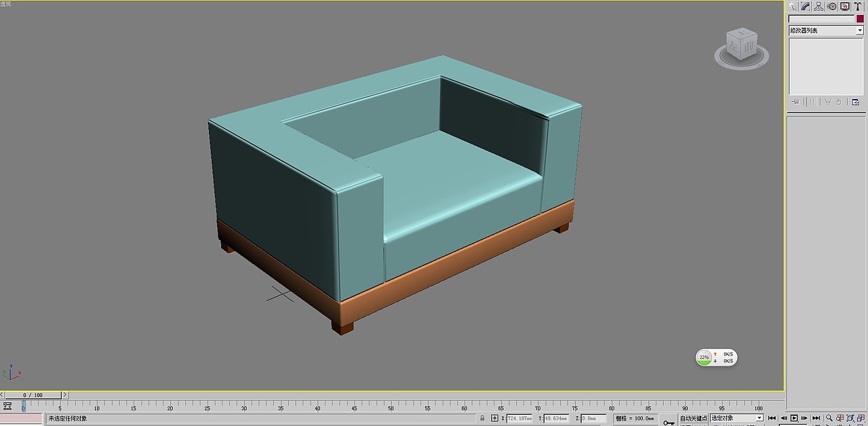The width and height of the screenshot is (868, 426).
Task: Open mini curve editor icon
Action: coord(7,406)
